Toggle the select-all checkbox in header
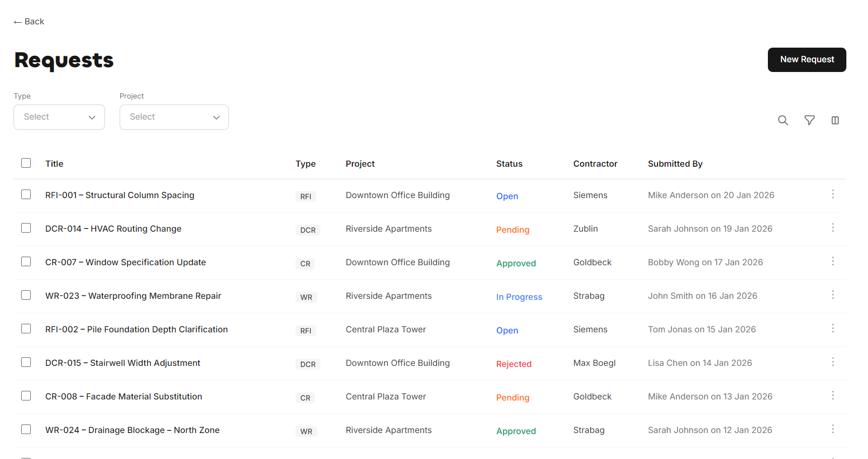Viewport: 868px width, 459px height. [x=26, y=163]
